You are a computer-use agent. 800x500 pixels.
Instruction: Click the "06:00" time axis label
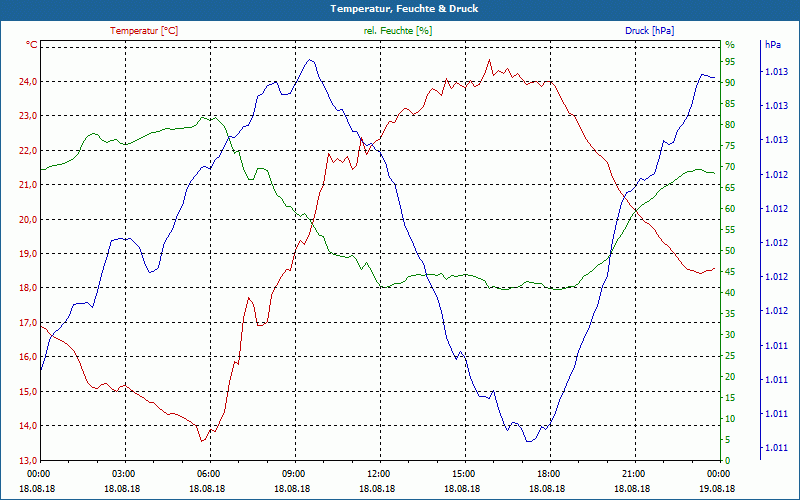[207, 473]
